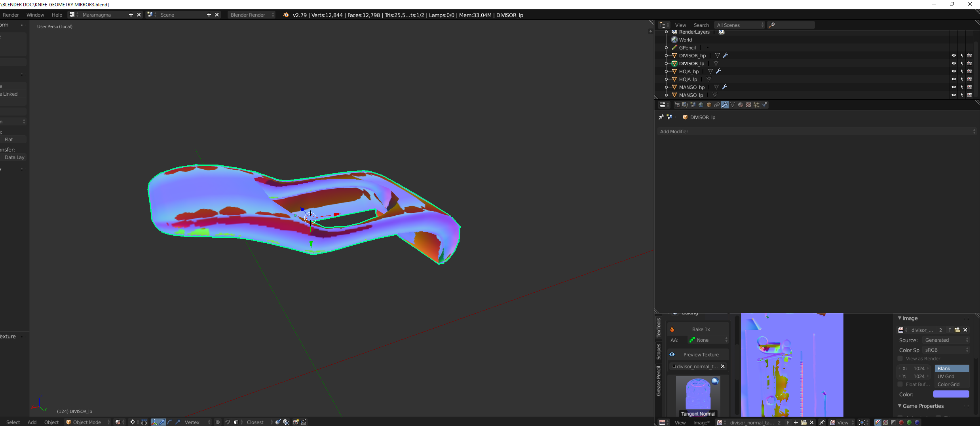Screen dimensions: 980x426
Task: Open the Object Mode dropdown
Action: click(x=88, y=422)
